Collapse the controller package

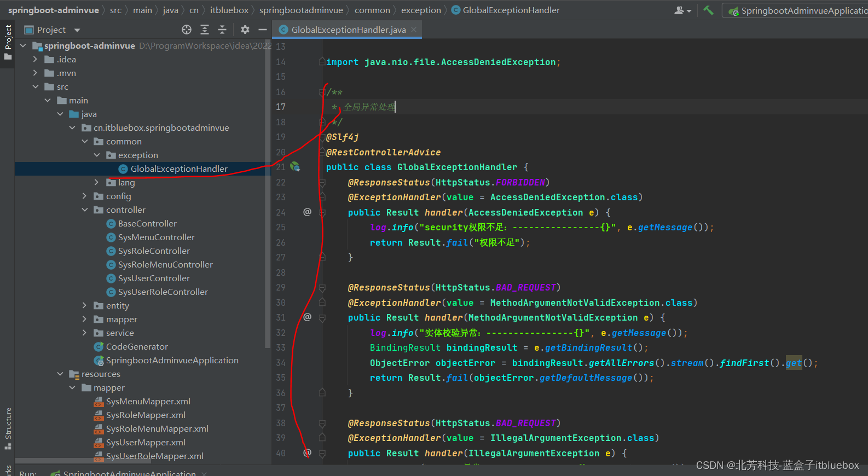pos(84,210)
